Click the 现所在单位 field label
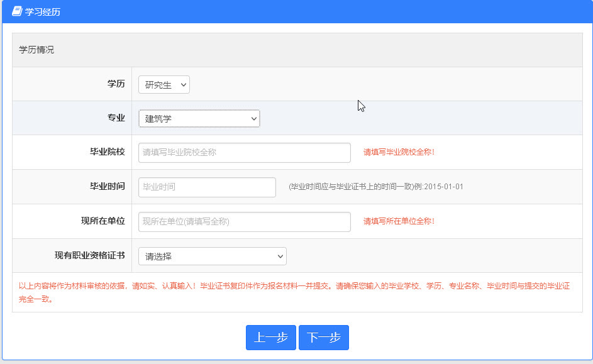Viewport: 593px width, 364px height. coord(103,221)
